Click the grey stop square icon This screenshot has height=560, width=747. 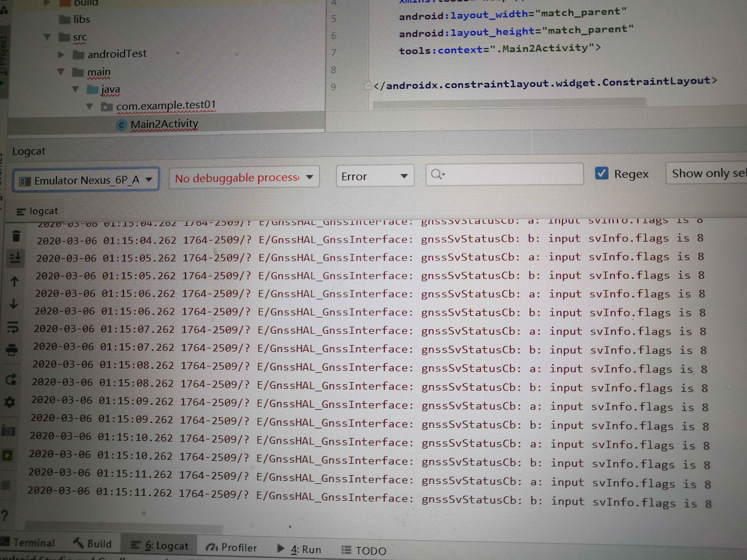click(x=6, y=485)
